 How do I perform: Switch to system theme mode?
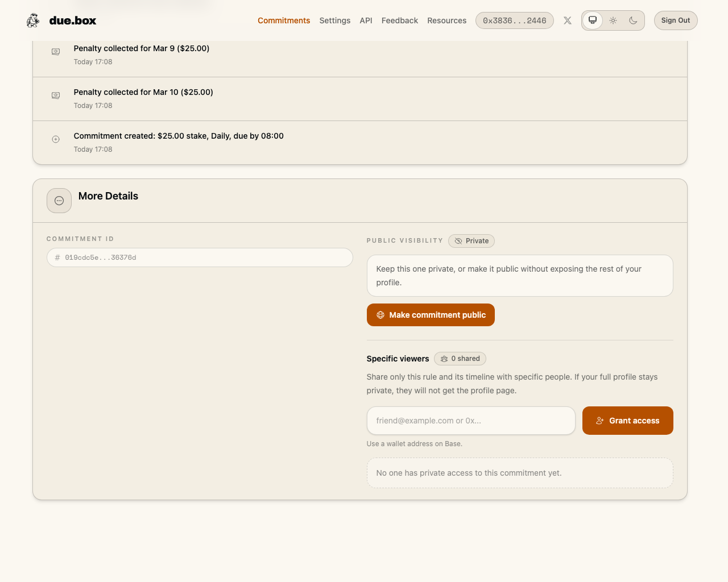(593, 20)
